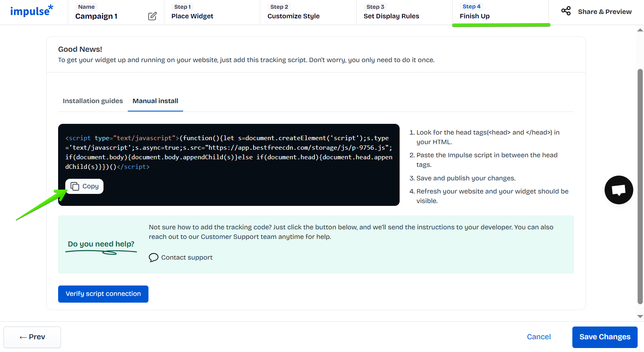Click scrollbar up arrow
The width and height of the screenshot is (644, 352).
coord(640,30)
